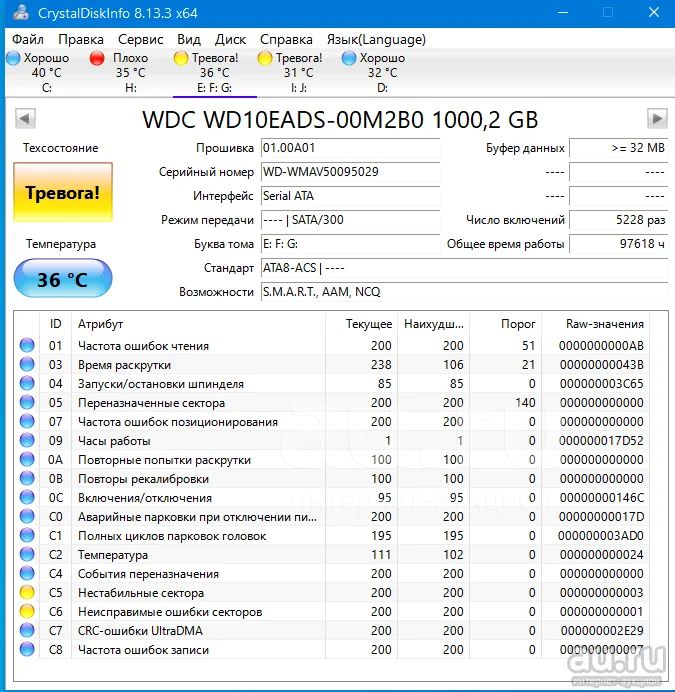Click yellow warning icon of attribute C5
675x692 pixels.
point(27,592)
